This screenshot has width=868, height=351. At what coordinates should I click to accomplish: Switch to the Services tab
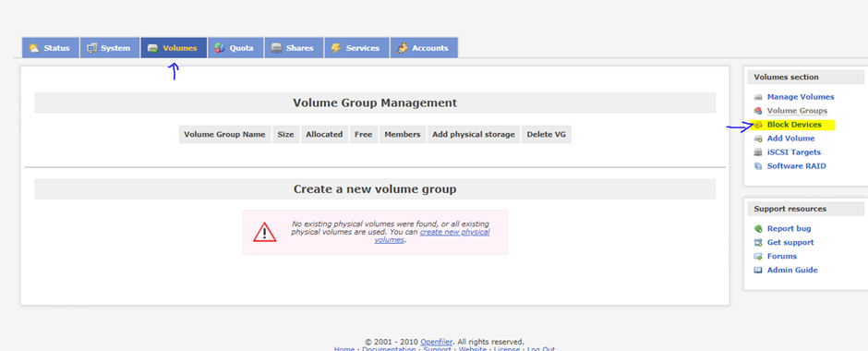tap(357, 48)
